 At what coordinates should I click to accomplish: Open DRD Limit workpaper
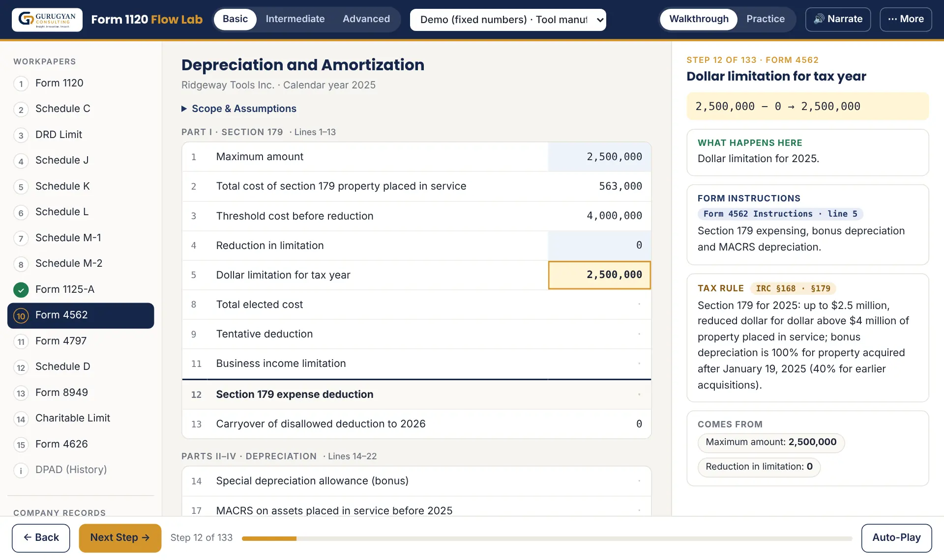[81, 135]
